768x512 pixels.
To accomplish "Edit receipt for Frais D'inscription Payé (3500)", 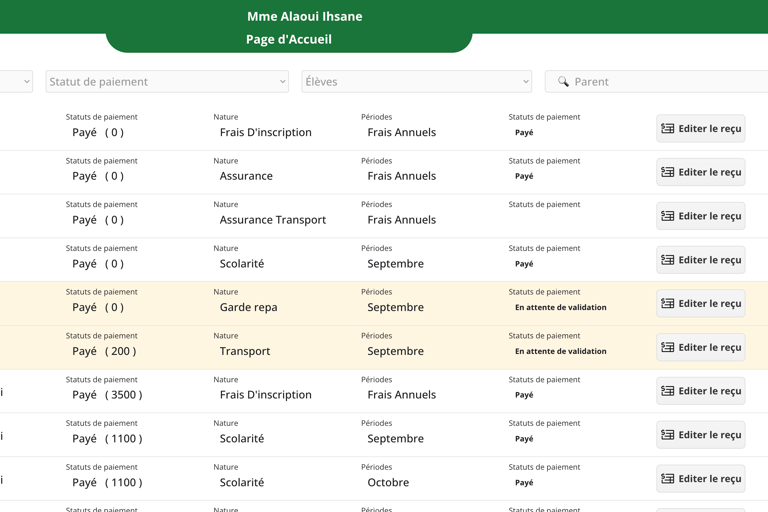I will tap(700, 391).
